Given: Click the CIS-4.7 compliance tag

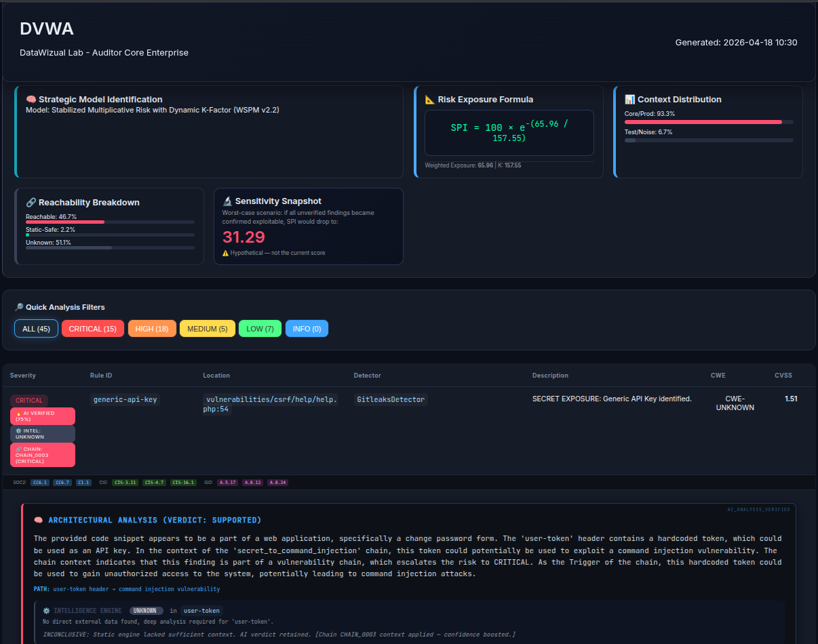Looking at the screenshot, I should click(x=155, y=483).
